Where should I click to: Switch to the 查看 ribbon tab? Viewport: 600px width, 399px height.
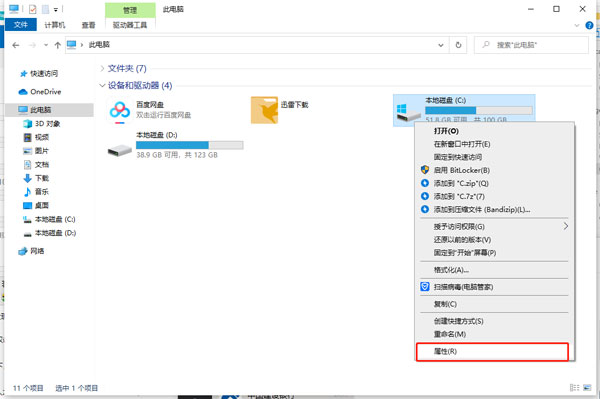[x=88, y=25]
